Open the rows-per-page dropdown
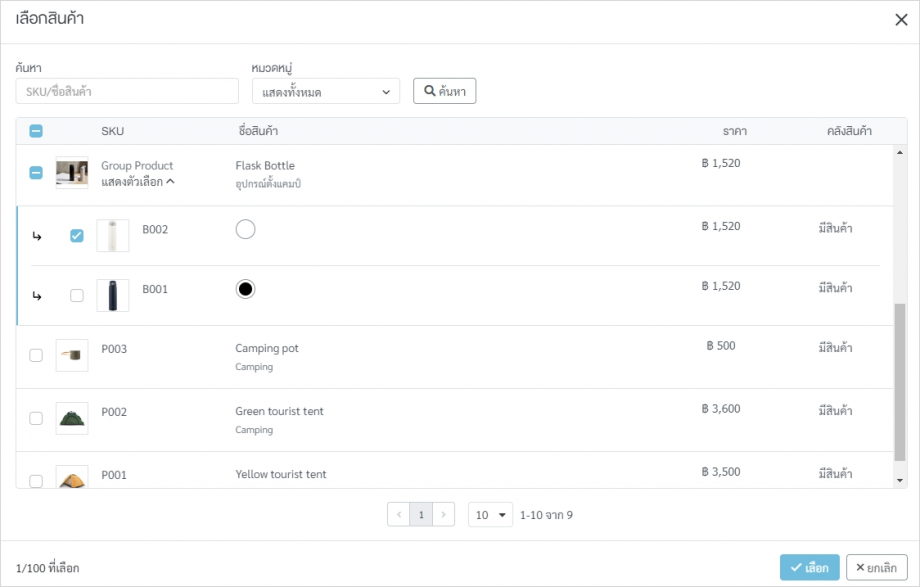 coord(490,515)
